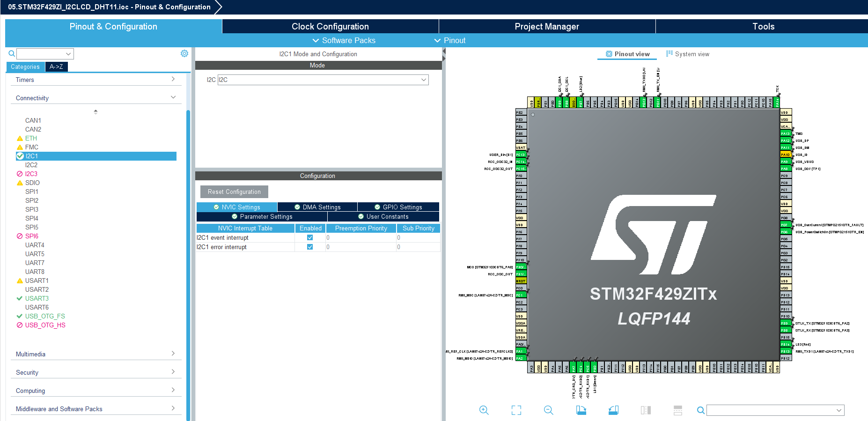
Task: Toggle I2C1 error interrupt enabled checkbox
Action: point(310,247)
